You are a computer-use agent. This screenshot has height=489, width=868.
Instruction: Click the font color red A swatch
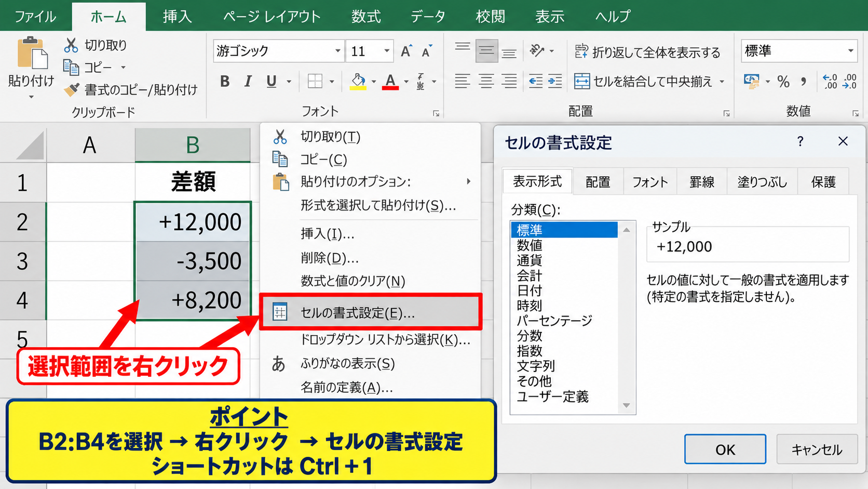[x=390, y=82]
